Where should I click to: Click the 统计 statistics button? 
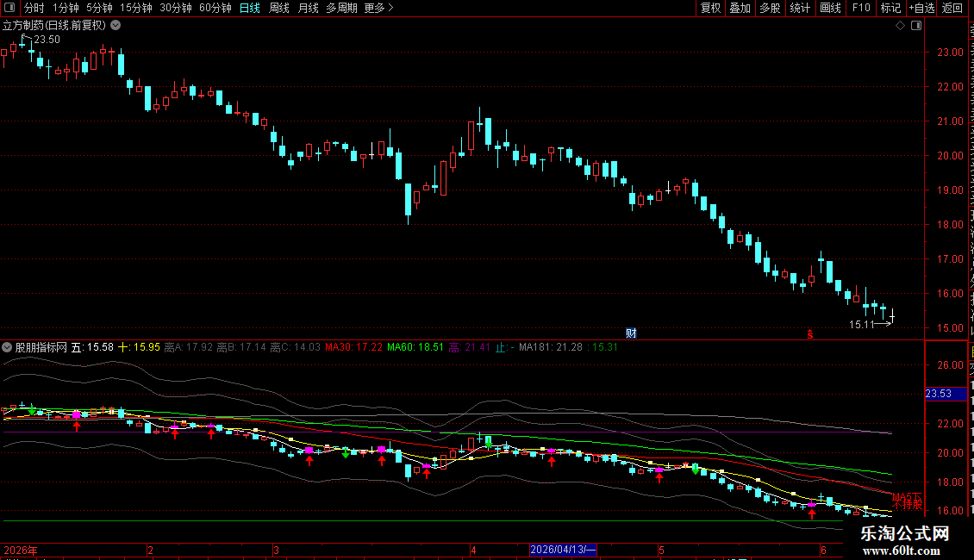(x=800, y=8)
